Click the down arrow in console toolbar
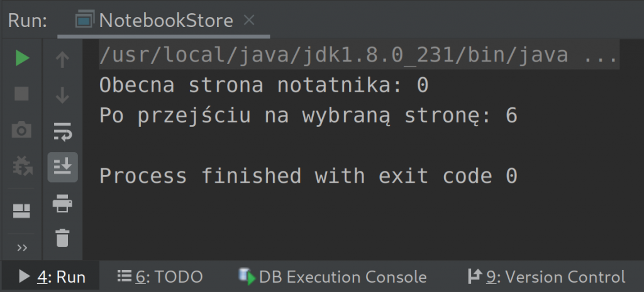 point(62,95)
